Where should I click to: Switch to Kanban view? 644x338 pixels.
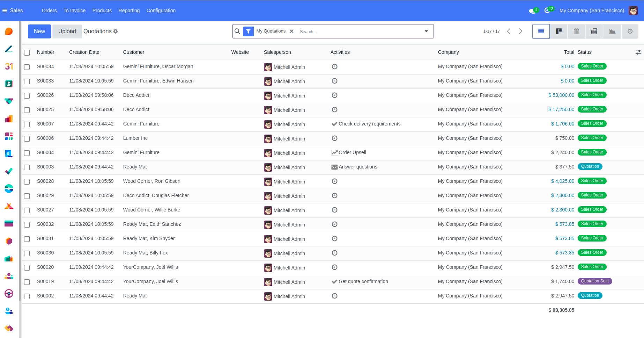(x=558, y=31)
